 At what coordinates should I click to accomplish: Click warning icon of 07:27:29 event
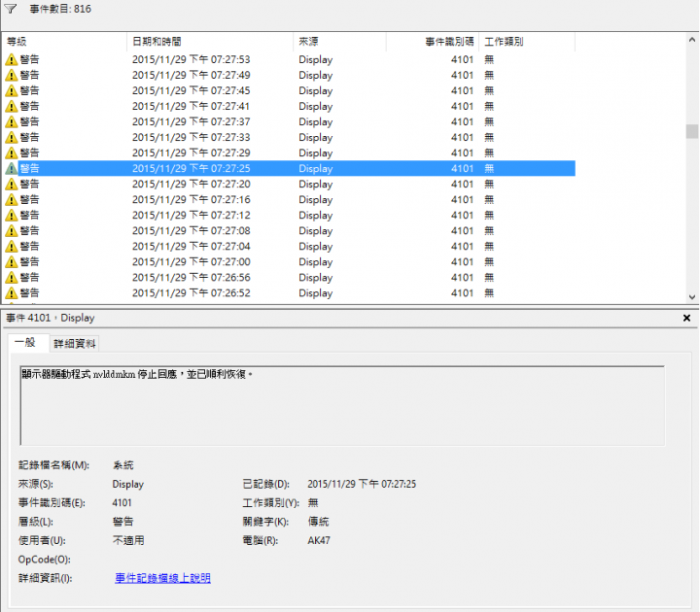pos(11,153)
